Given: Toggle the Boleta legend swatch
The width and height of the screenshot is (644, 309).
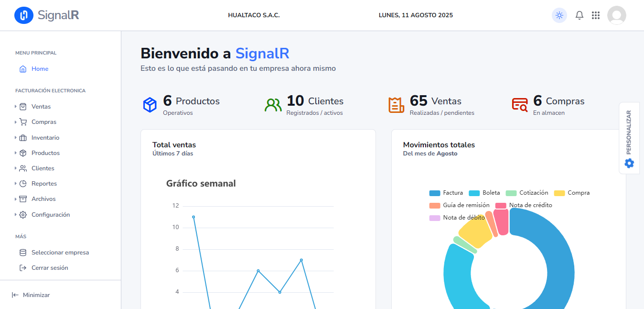Looking at the screenshot, I should coord(474,193).
